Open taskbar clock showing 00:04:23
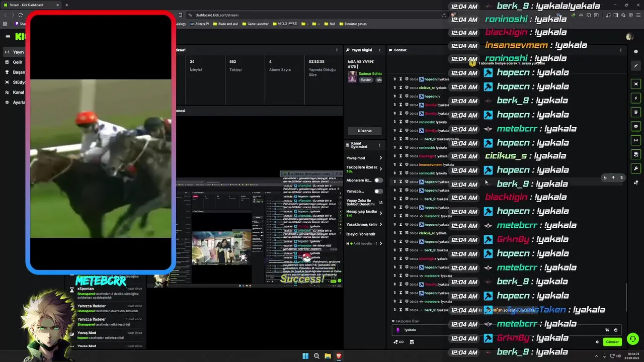The width and height of the screenshot is (644, 362). 633,356
